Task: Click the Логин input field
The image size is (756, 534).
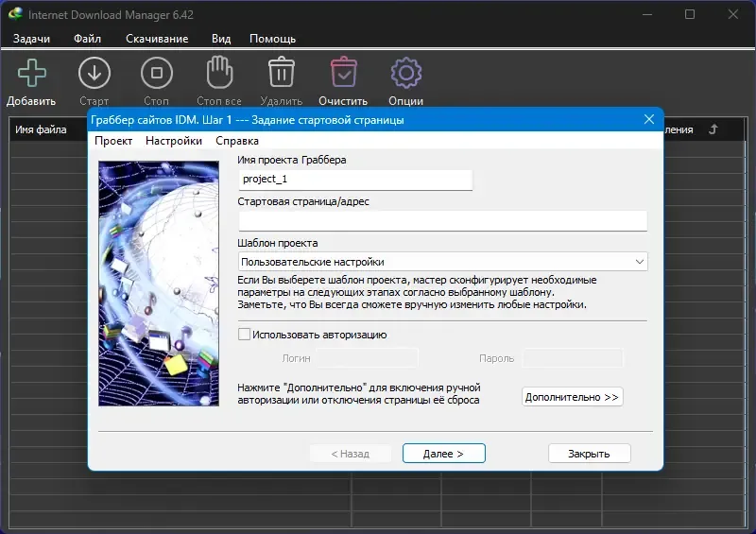Action: pyautogui.click(x=367, y=358)
